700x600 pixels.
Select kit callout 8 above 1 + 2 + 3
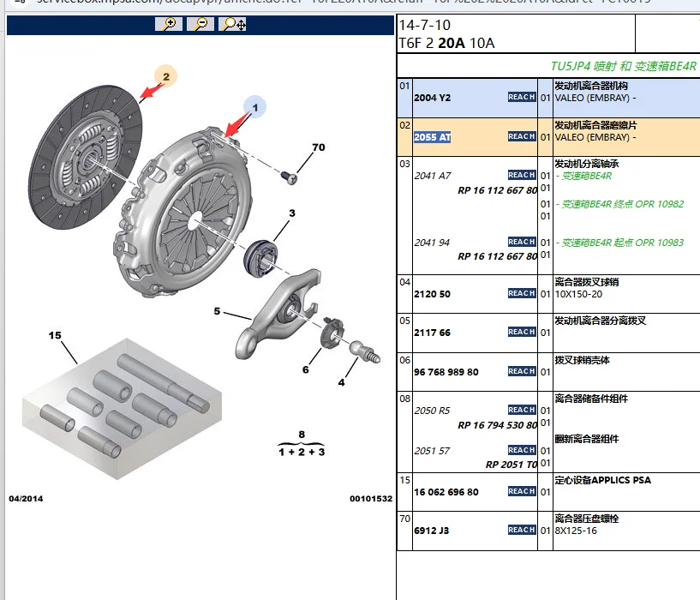click(x=302, y=435)
